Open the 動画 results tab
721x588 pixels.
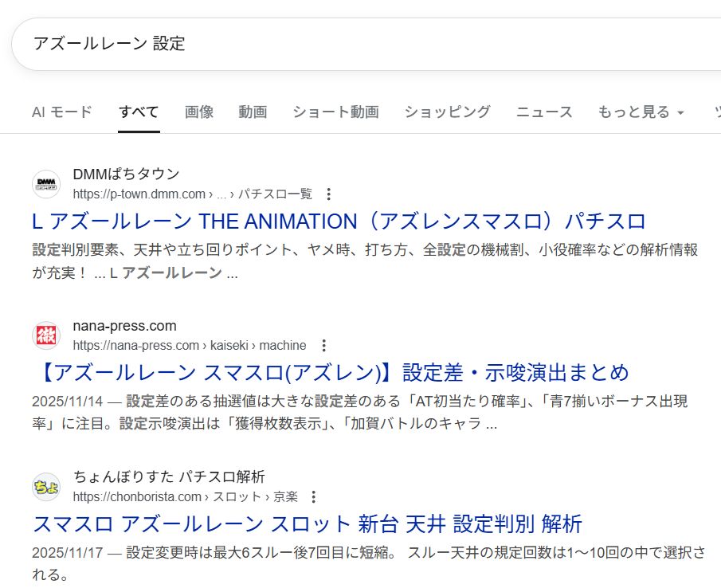[x=253, y=112]
